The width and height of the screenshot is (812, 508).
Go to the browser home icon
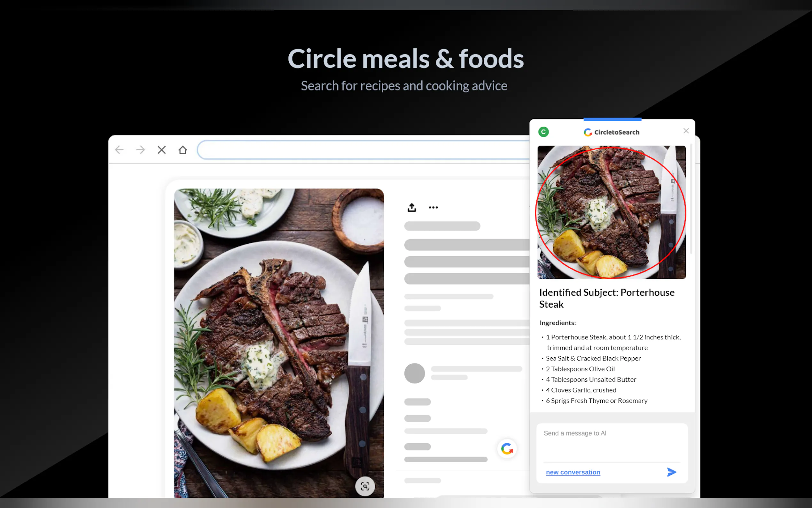(x=183, y=150)
